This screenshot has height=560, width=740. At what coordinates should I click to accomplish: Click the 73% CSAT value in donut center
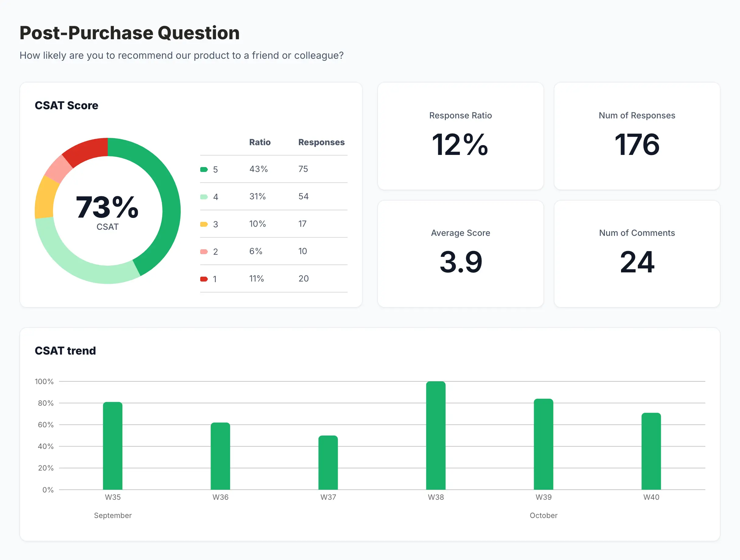pyautogui.click(x=107, y=207)
